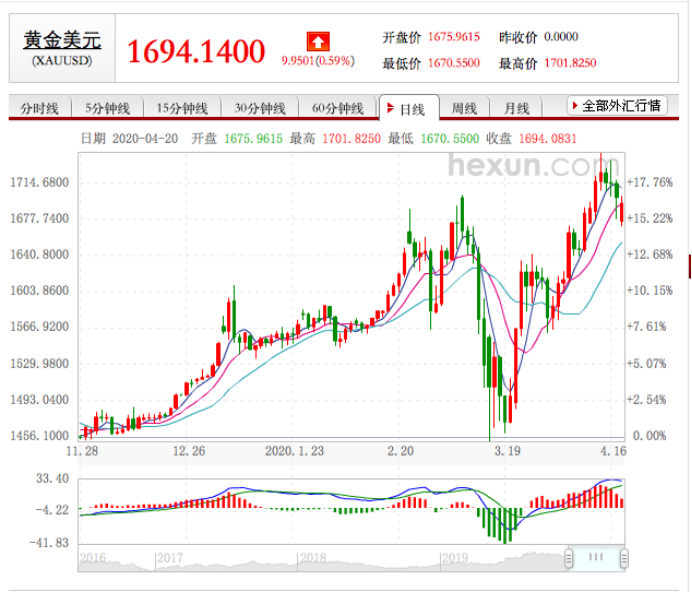
Task: Click the red up-arrow price change icon
Action: (x=318, y=42)
